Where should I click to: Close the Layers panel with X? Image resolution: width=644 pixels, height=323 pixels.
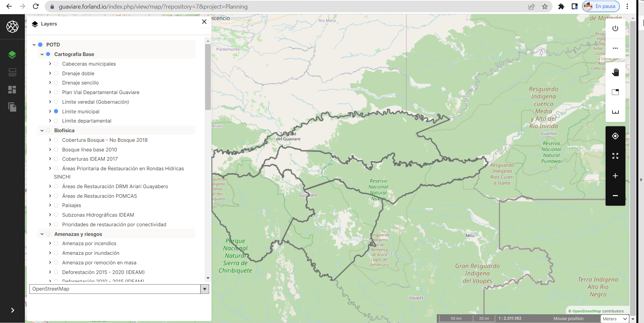[204, 22]
